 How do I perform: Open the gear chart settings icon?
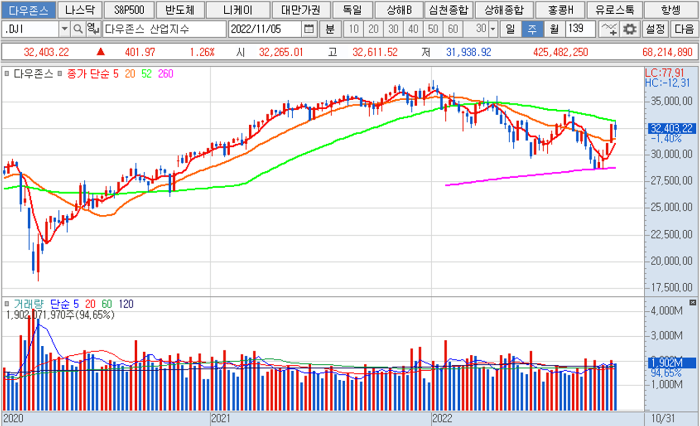pos(629,29)
